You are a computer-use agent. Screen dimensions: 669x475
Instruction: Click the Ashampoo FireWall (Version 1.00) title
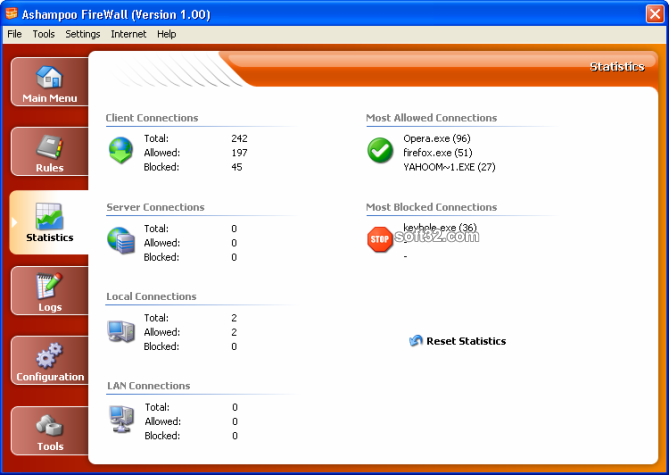point(116,15)
